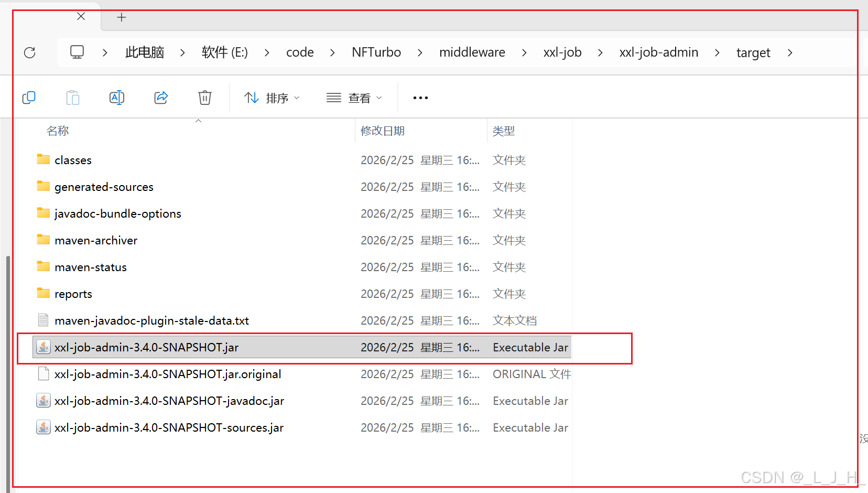Expand the chevron after the This PC icon

pos(105,52)
